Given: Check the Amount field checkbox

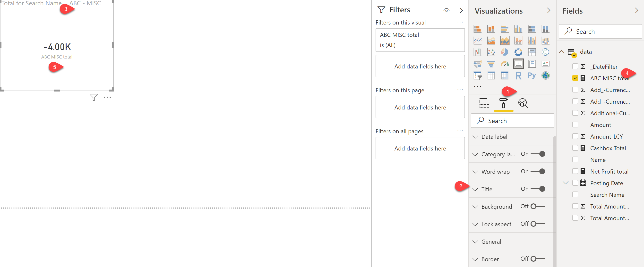Looking at the screenshot, I should point(576,125).
